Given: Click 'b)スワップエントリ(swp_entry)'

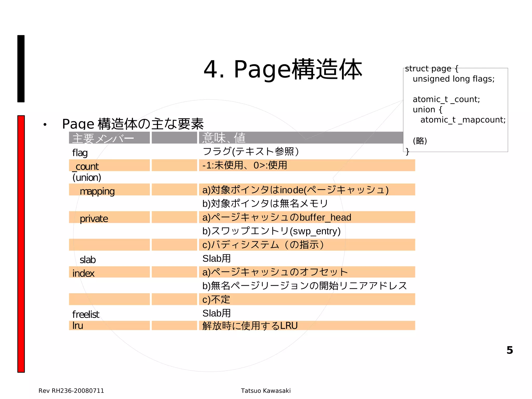Looking at the screenshot, I should pyautogui.click(x=271, y=231).
